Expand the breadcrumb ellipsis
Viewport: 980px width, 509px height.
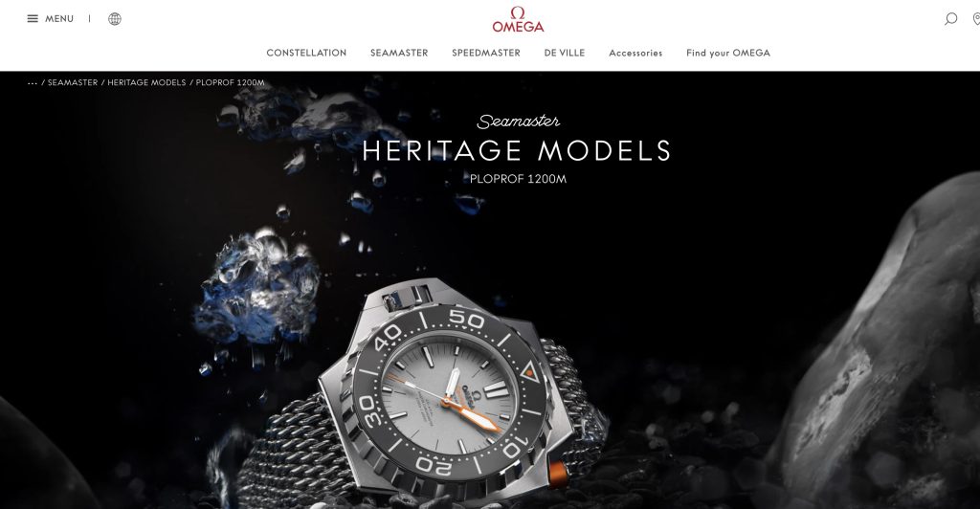(33, 83)
